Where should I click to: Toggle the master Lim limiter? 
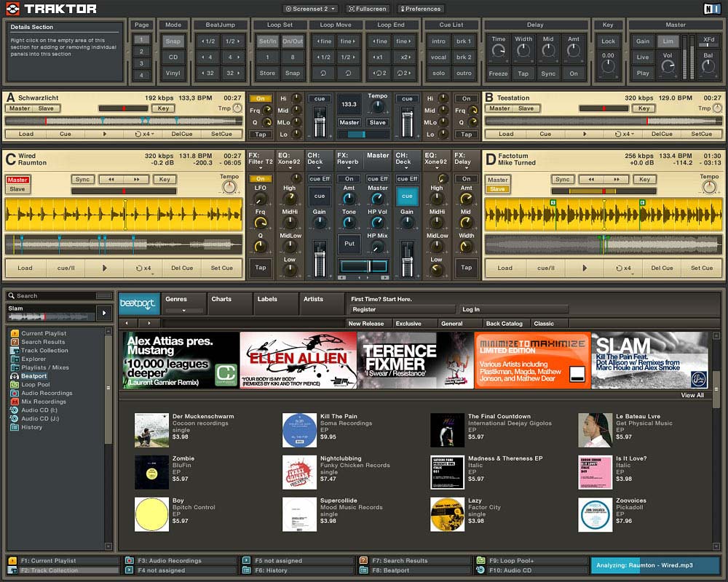point(668,41)
